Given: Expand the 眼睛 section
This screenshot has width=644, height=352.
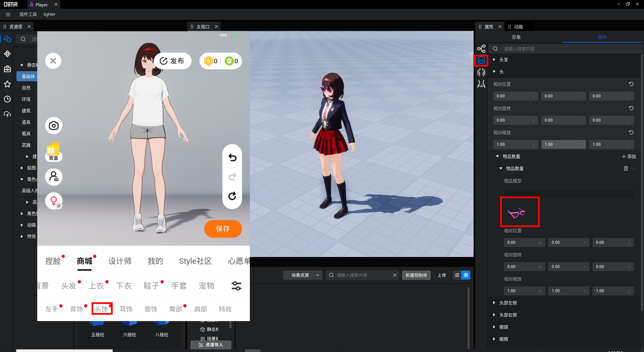Looking at the screenshot, I should (494, 339).
